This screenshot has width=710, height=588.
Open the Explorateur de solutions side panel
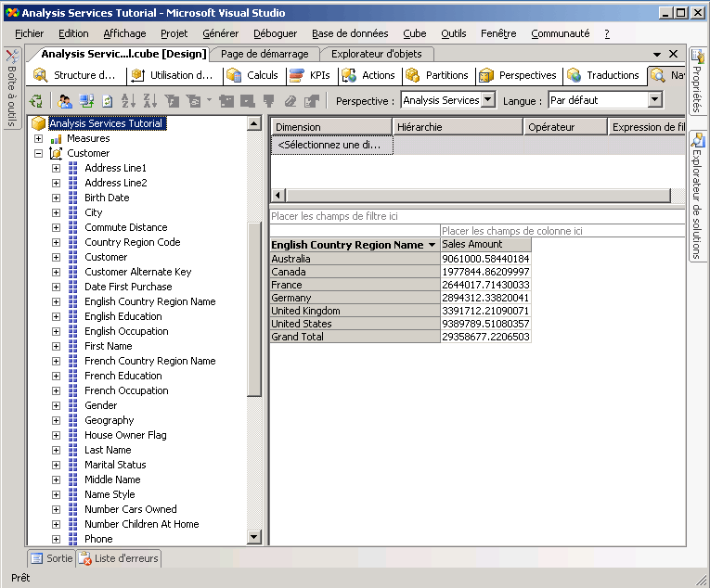(697, 196)
